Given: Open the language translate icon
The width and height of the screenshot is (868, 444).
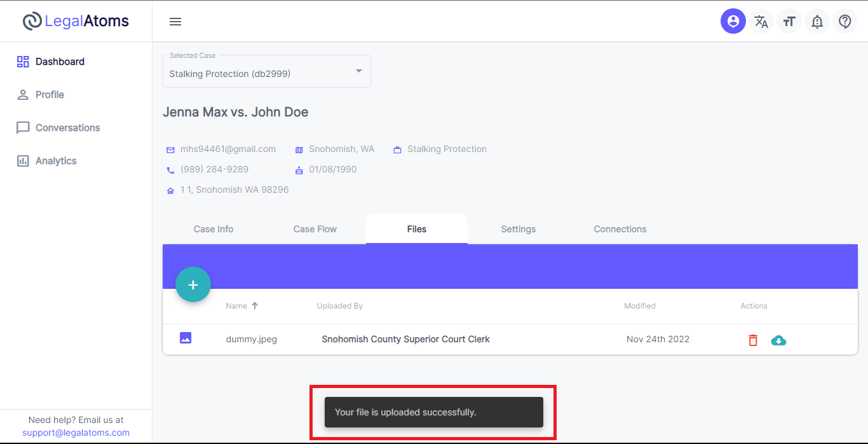Looking at the screenshot, I should [761, 22].
